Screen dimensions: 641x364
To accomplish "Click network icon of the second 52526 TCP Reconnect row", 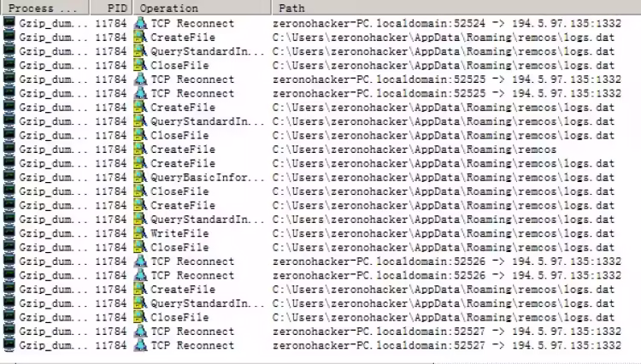I will [x=140, y=275].
